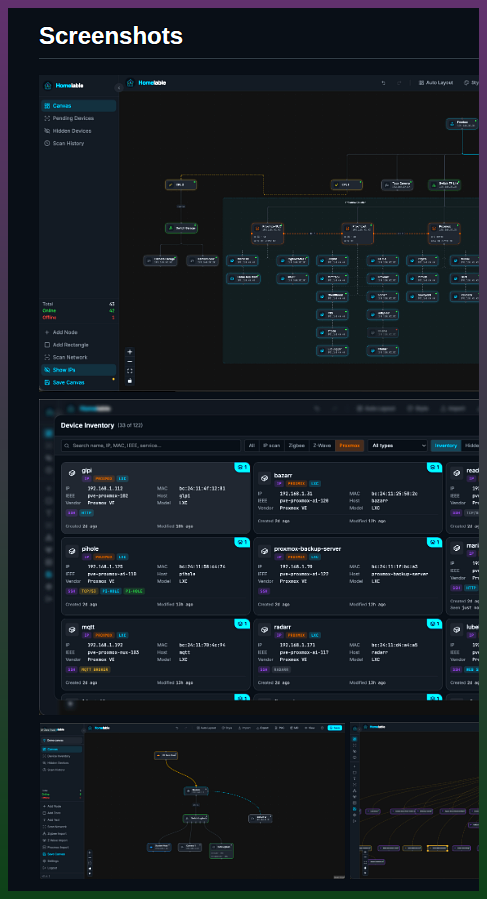Viewport: 487px width, 899px height.
Task: Select the Zigbee filter tab
Action: click(x=297, y=445)
